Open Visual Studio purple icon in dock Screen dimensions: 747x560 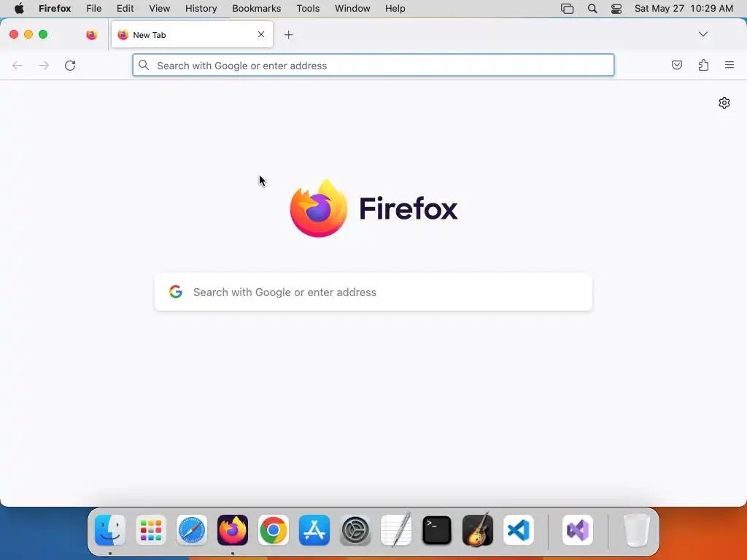point(578,530)
